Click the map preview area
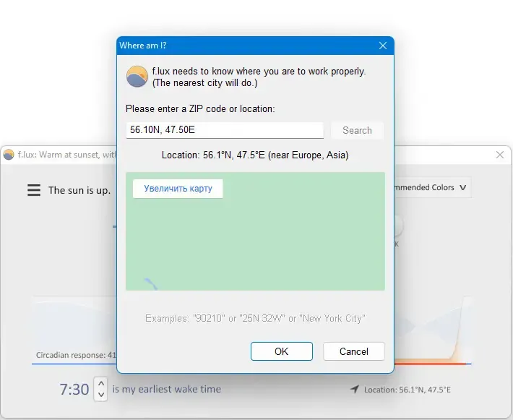Image resolution: width=513 pixels, height=420 pixels. [255, 231]
